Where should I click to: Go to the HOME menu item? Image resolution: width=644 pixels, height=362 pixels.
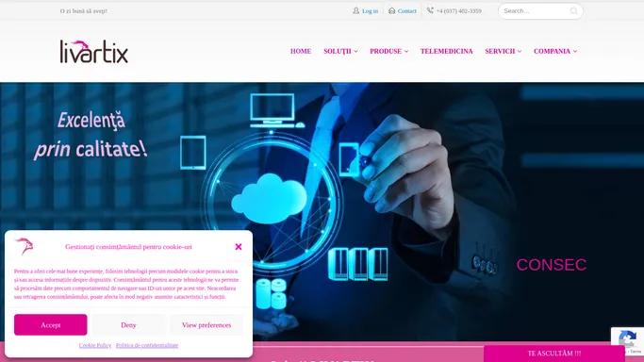301,51
